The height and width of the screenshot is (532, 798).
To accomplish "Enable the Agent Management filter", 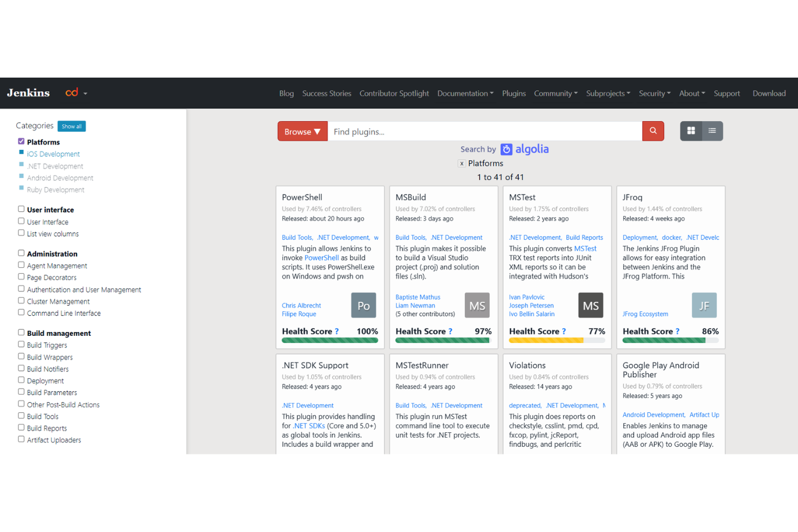I will 20,265.
